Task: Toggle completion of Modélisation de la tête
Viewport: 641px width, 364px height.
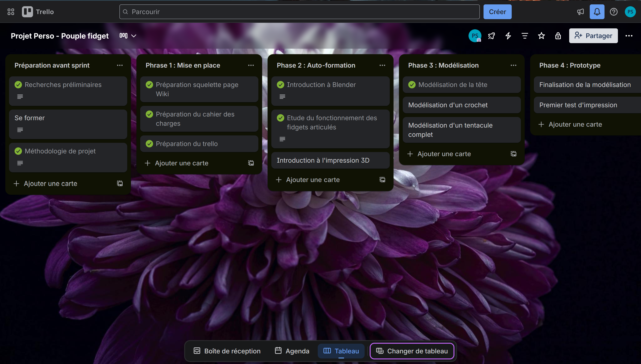Action: [412, 85]
